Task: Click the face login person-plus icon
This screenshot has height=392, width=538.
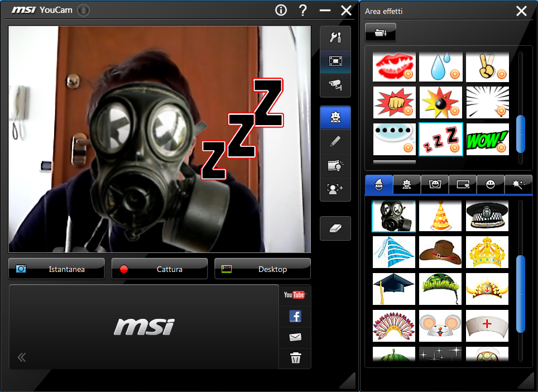Action: pos(335,189)
